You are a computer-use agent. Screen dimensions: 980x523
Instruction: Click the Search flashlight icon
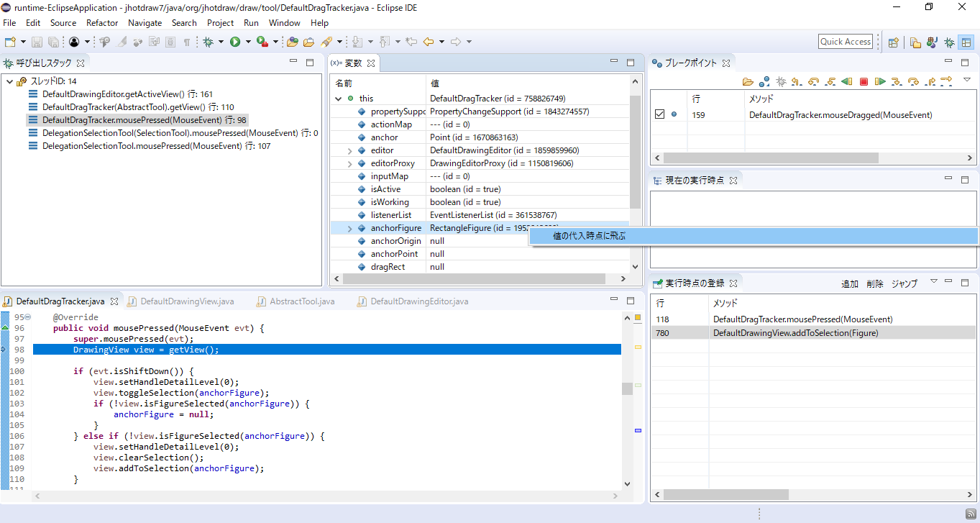(x=326, y=42)
